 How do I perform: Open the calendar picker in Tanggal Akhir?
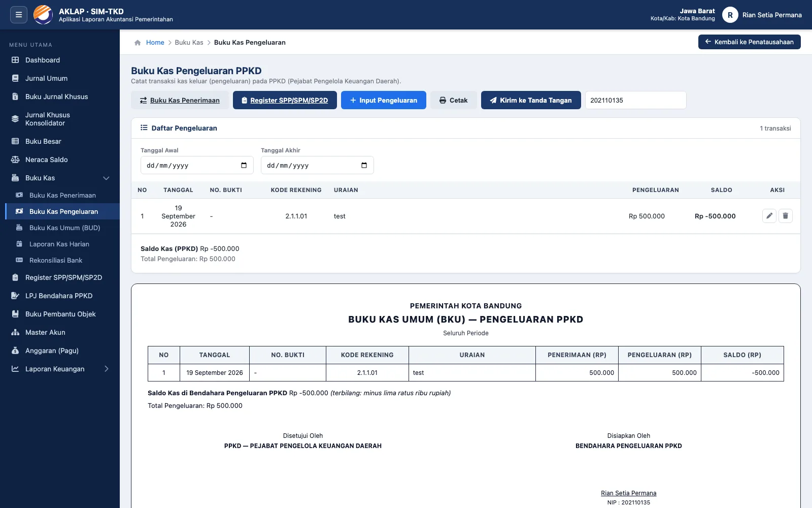click(x=364, y=165)
